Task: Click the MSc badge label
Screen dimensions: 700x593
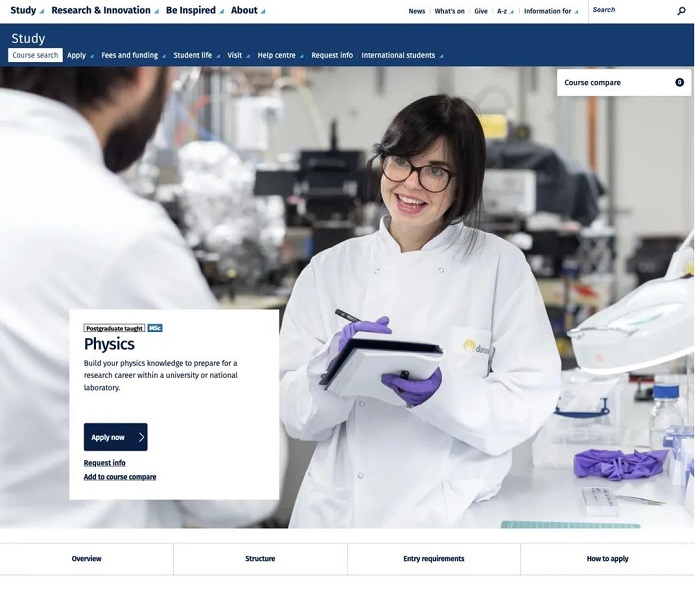Action: (x=155, y=328)
